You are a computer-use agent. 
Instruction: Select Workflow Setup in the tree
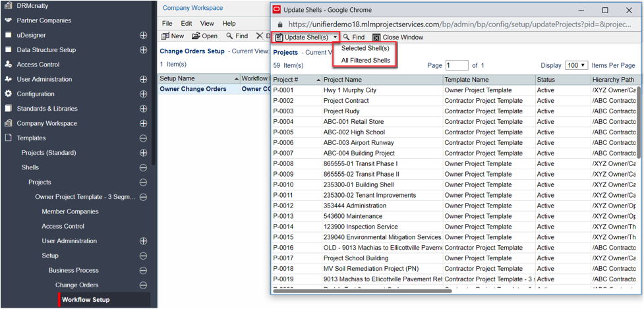[86, 300]
